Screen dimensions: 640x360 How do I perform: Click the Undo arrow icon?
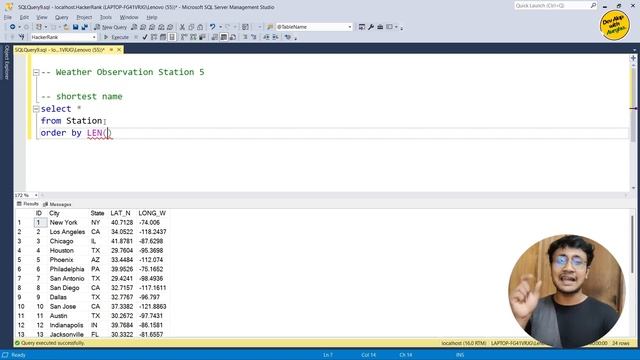pos(213,27)
